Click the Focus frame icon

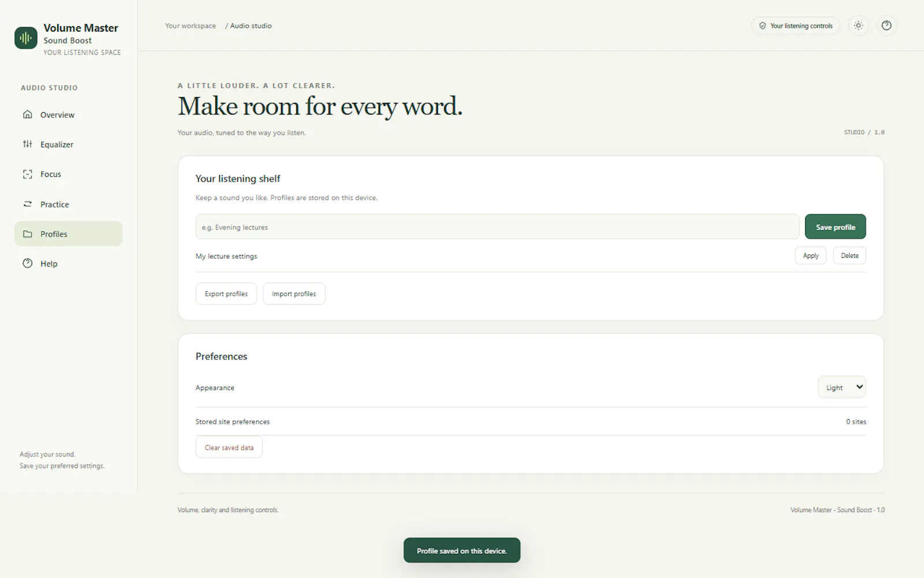point(27,174)
